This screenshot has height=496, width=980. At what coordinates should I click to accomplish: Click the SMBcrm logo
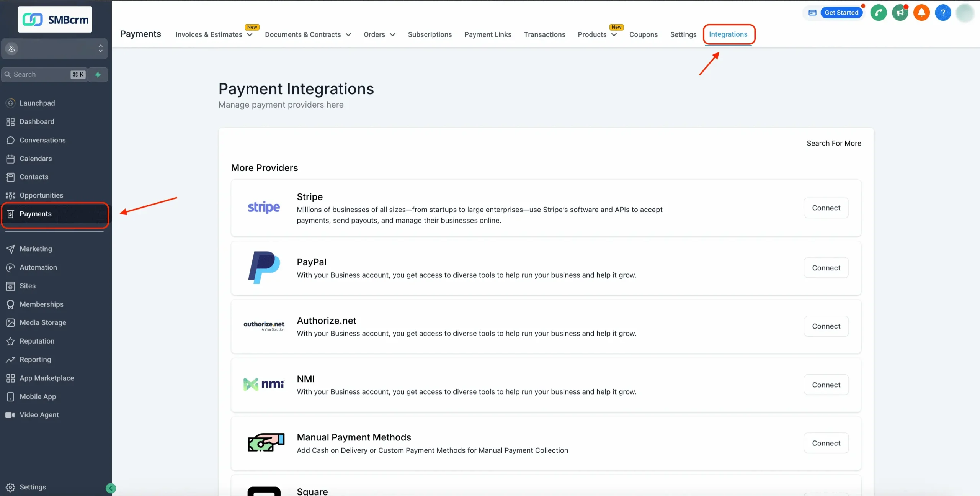(x=55, y=20)
